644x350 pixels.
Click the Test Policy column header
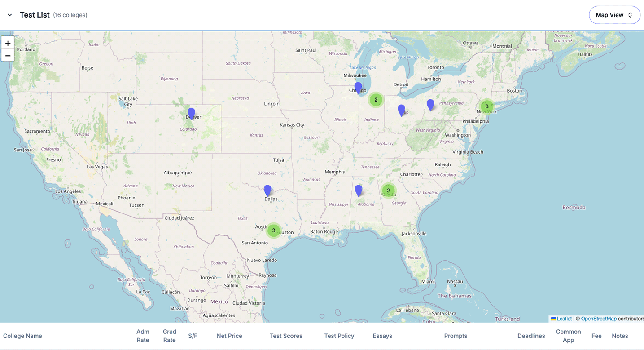click(339, 336)
